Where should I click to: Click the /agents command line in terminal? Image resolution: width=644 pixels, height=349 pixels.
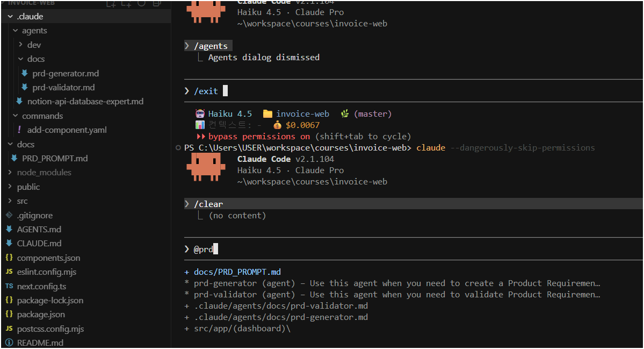pos(208,46)
